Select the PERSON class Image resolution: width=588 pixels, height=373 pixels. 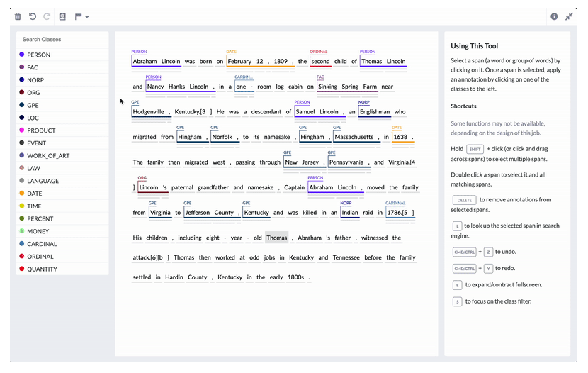click(x=39, y=55)
